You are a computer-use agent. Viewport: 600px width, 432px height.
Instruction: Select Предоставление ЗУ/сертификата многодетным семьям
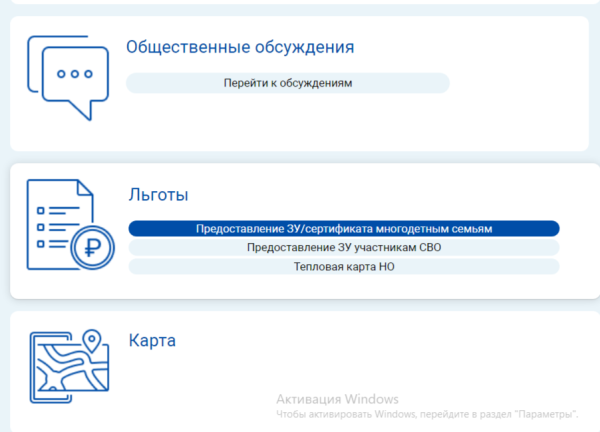pyautogui.click(x=344, y=229)
